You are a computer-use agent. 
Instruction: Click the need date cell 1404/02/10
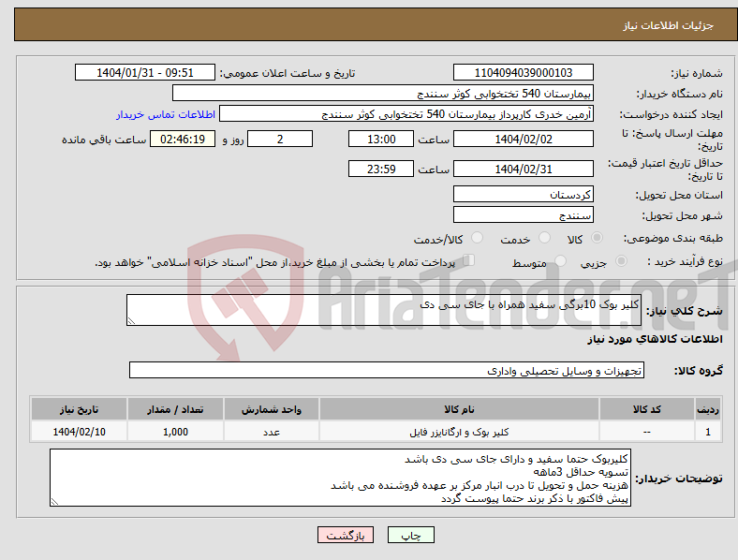pos(79,432)
